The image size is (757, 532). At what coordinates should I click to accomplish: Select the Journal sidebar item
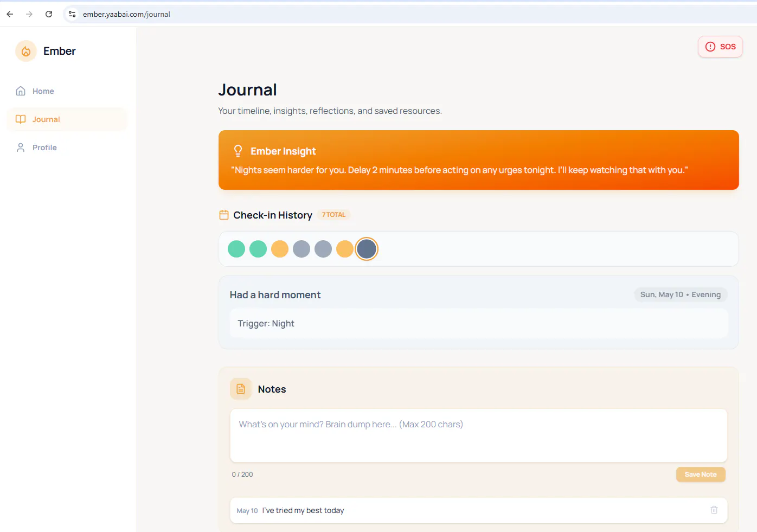tap(67, 119)
